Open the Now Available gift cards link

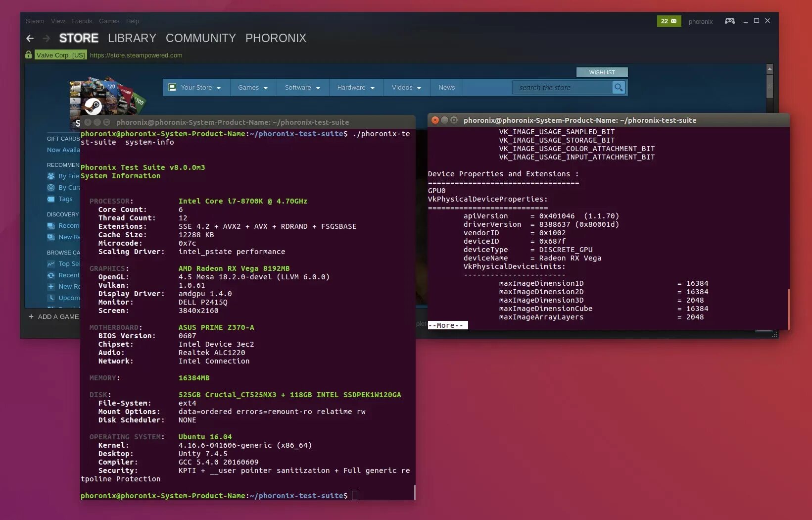(x=63, y=150)
